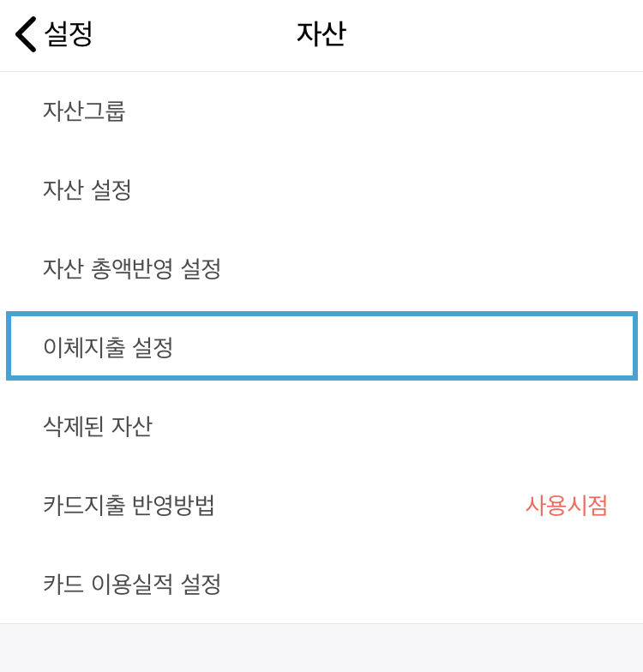The height and width of the screenshot is (672, 643).
Task: View 삭제된 자산
Action: [x=97, y=426]
